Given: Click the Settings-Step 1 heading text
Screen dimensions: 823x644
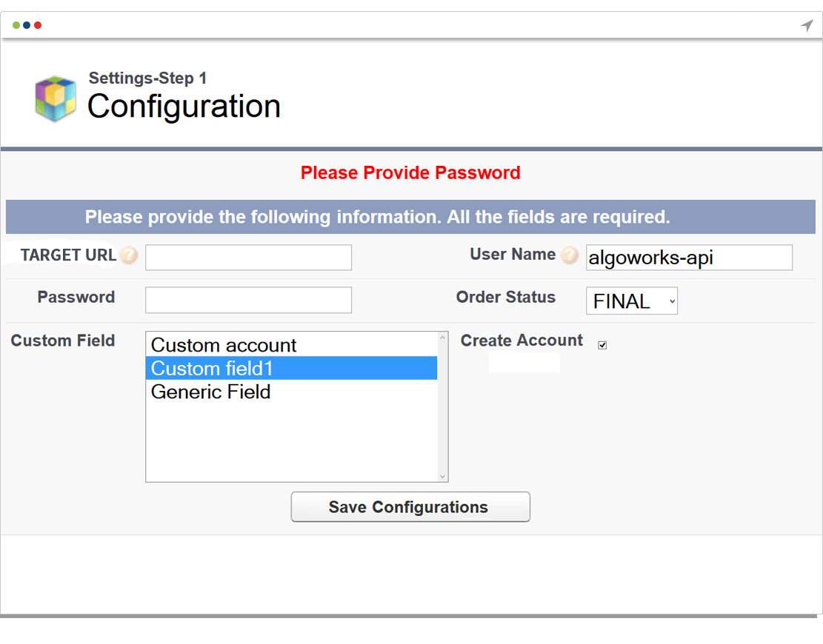Looking at the screenshot, I should click(147, 78).
